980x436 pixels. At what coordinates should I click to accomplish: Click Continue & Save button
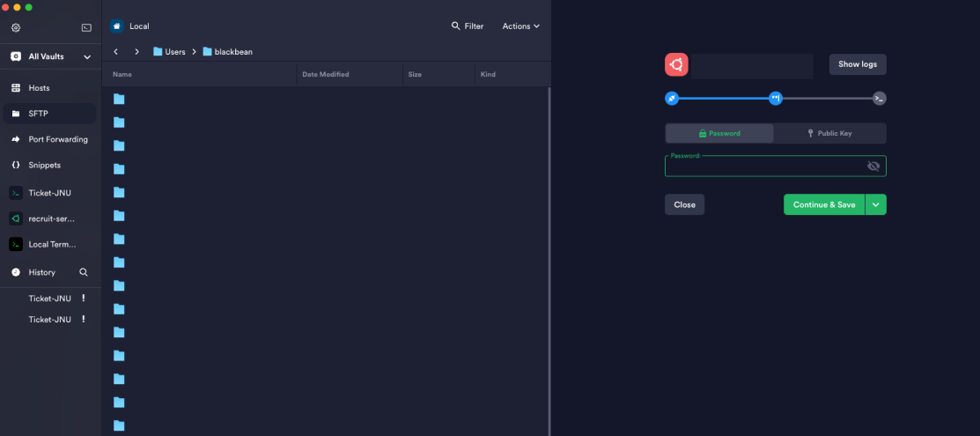point(824,204)
